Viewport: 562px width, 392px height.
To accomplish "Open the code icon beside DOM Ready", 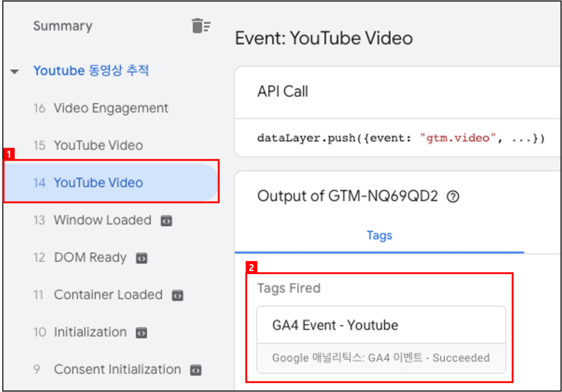I will (142, 258).
